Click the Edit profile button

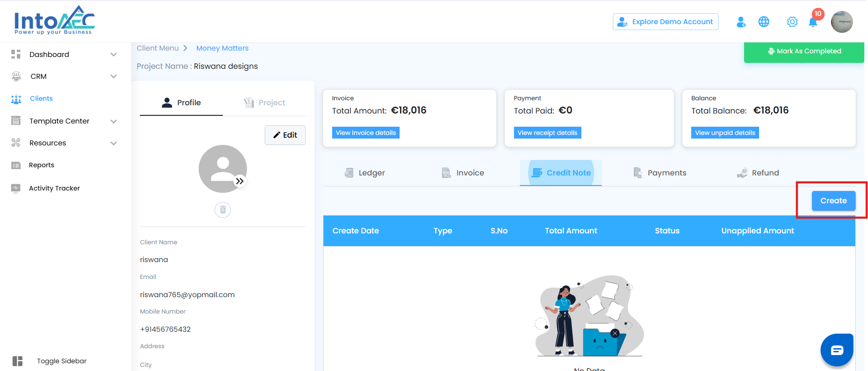[x=285, y=135]
